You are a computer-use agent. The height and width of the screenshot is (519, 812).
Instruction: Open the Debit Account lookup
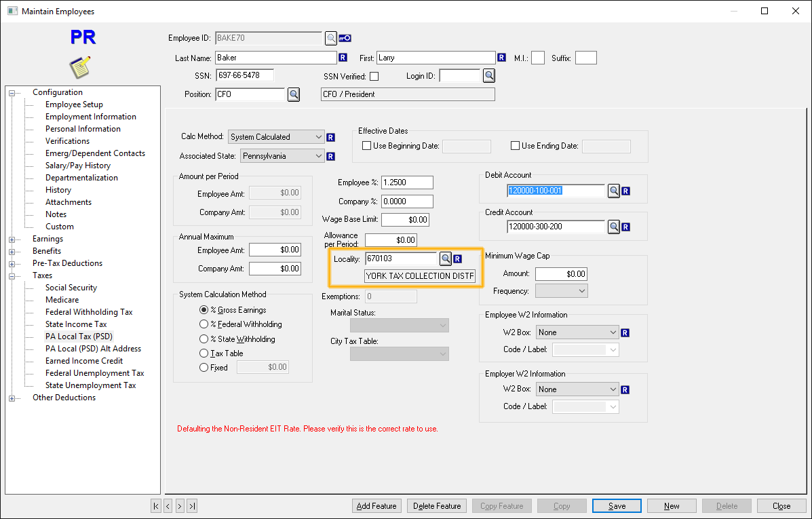614,191
